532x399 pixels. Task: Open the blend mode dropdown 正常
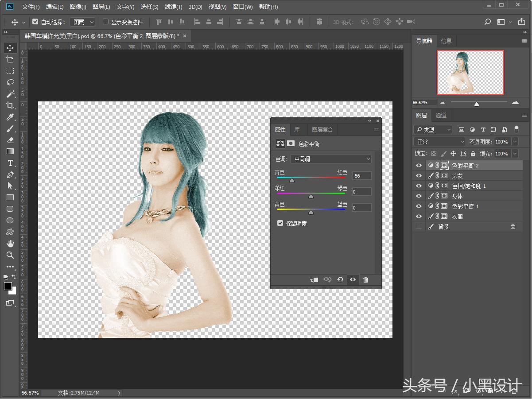(439, 142)
